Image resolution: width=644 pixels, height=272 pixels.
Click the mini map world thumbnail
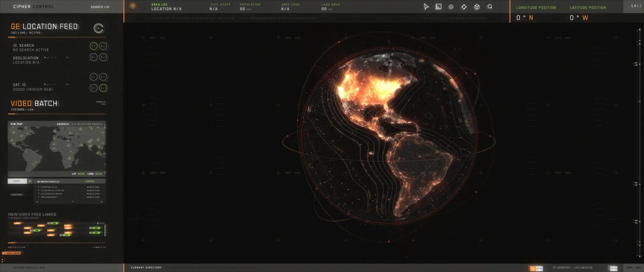coord(56,148)
